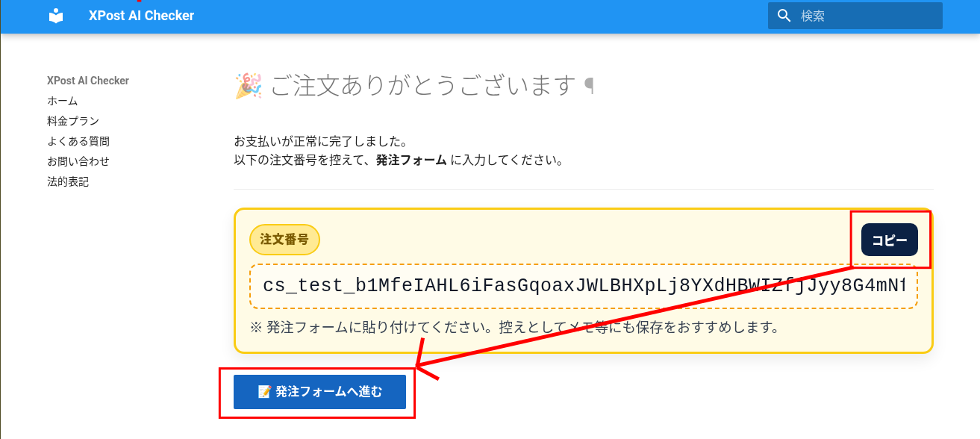The image size is (980, 439).
Task: Open よくある質問 in the sidebar
Action: tap(78, 141)
